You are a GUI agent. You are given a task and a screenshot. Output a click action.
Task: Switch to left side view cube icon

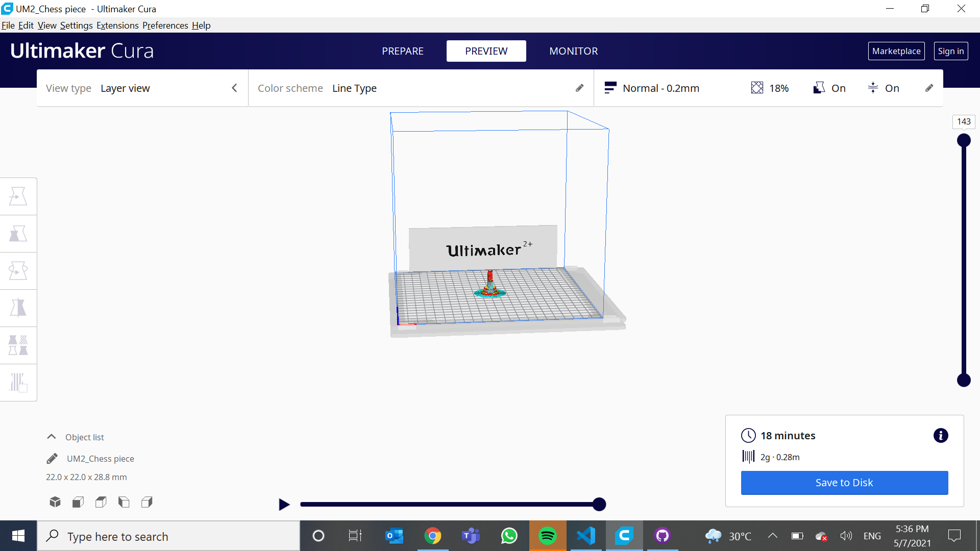point(124,502)
